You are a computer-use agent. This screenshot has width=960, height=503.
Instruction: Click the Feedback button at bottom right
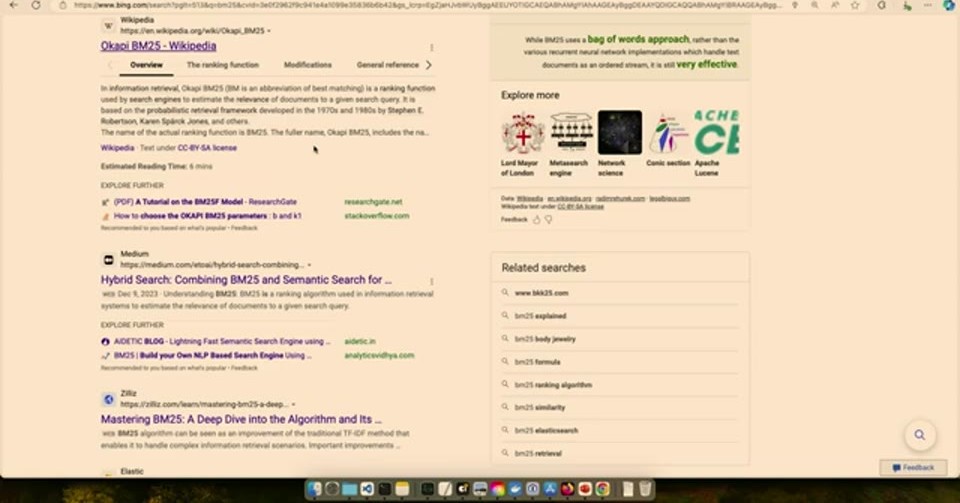pos(913,468)
